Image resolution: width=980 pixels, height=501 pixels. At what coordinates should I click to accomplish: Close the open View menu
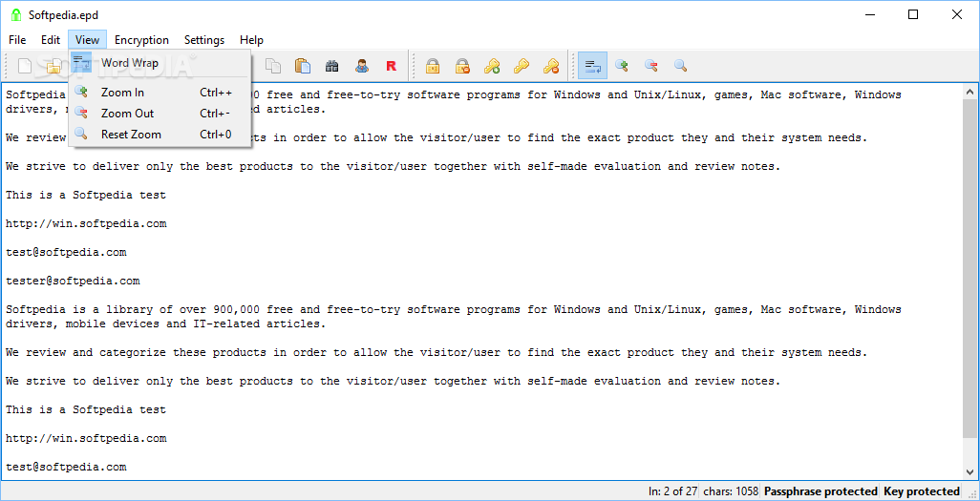pyautogui.click(x=88, y=40)
